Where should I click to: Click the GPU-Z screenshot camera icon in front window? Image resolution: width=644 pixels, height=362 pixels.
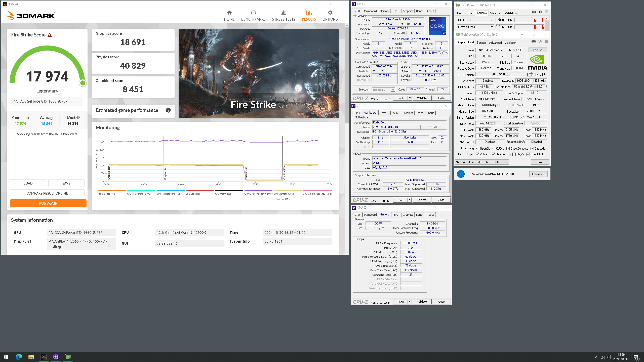click(533, 41)
